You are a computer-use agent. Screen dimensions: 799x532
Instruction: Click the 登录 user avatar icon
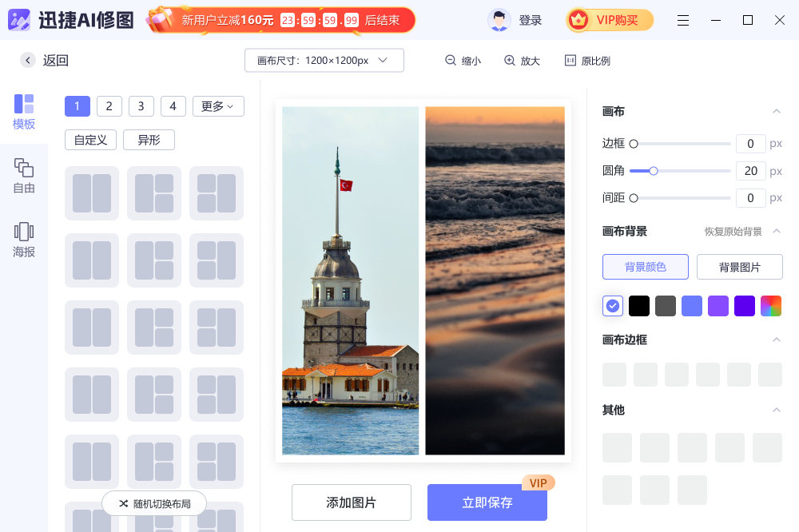coord(499,20)
